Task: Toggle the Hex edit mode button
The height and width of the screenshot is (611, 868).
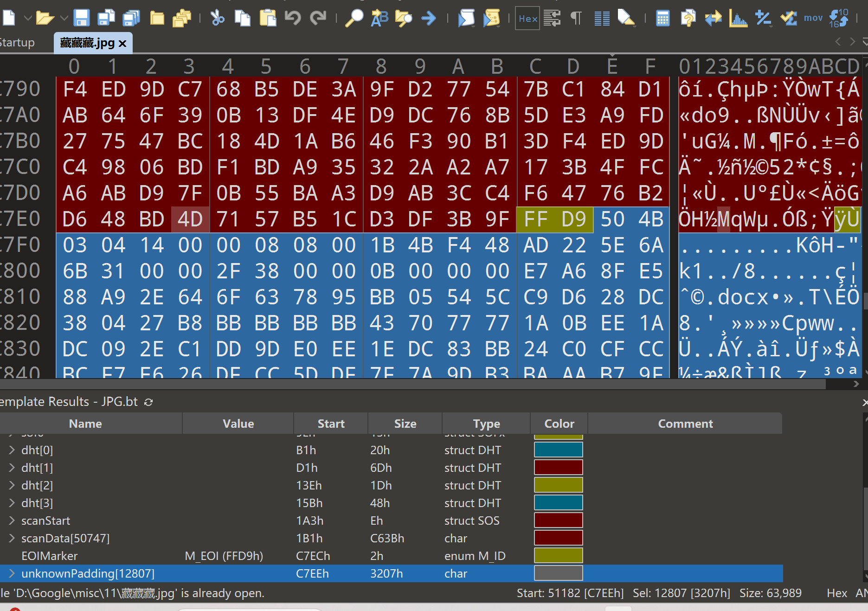Action: (528, 19)
